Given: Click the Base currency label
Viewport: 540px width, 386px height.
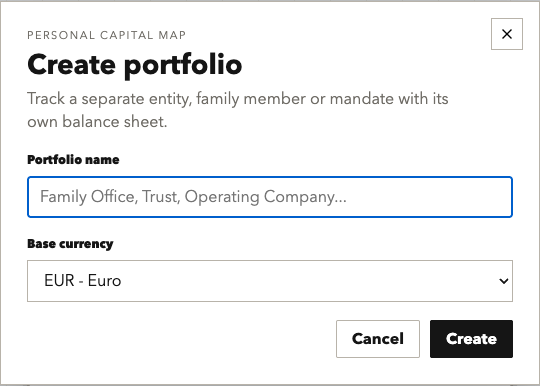Looking at the screenshot, I should 70,244.
